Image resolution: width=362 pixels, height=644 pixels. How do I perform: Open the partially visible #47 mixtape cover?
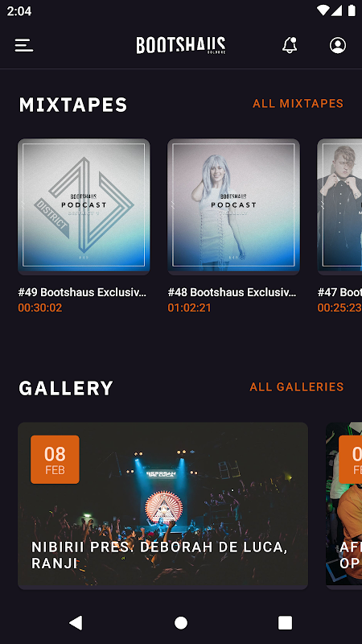click(339, 207)
